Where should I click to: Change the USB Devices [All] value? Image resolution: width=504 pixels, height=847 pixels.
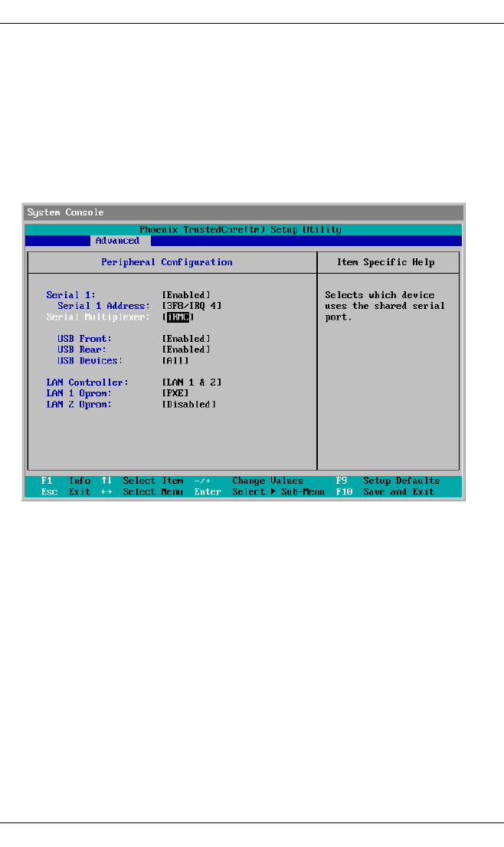point(175,361)
